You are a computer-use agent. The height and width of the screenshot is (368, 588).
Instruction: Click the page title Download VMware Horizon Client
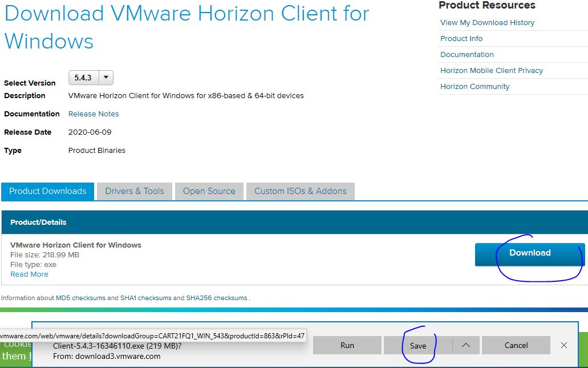186,27
